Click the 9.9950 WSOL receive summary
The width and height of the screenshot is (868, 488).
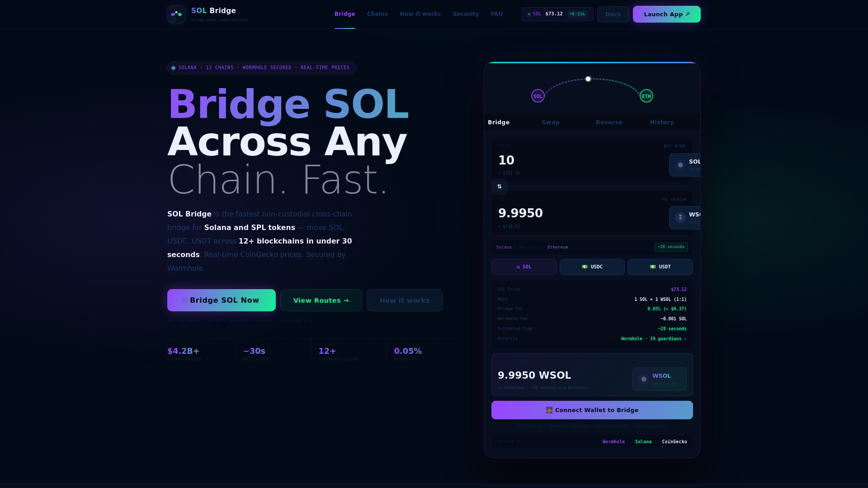point(534,375)
